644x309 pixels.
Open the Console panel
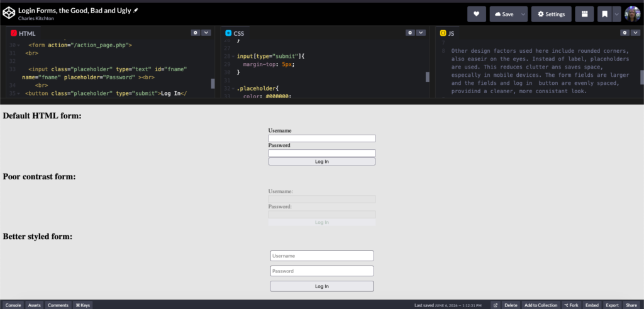[13, 305]
